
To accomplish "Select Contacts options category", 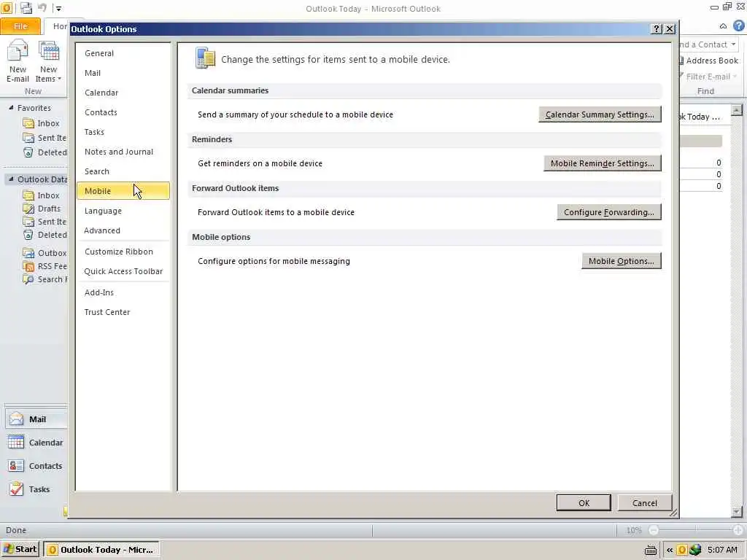I will [123, 112].
